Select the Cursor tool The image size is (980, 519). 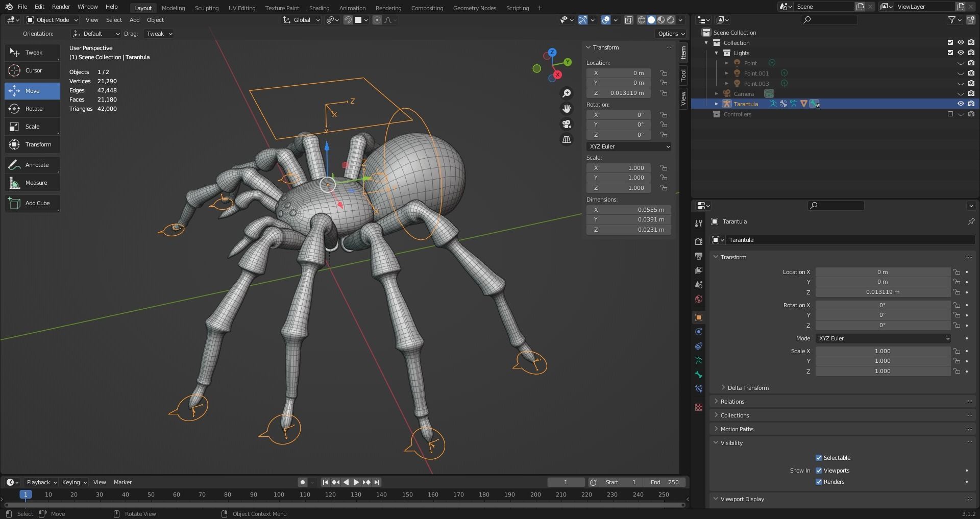tap(32, 70)
